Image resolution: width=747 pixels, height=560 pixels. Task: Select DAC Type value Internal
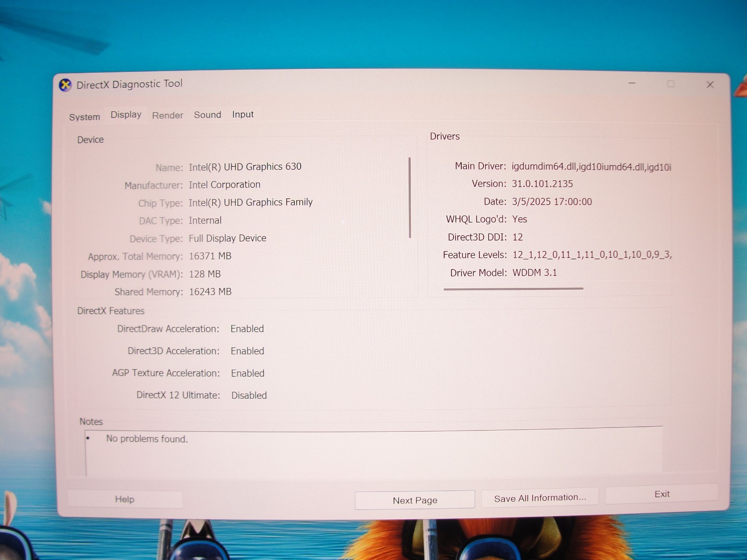coord(205,220)
